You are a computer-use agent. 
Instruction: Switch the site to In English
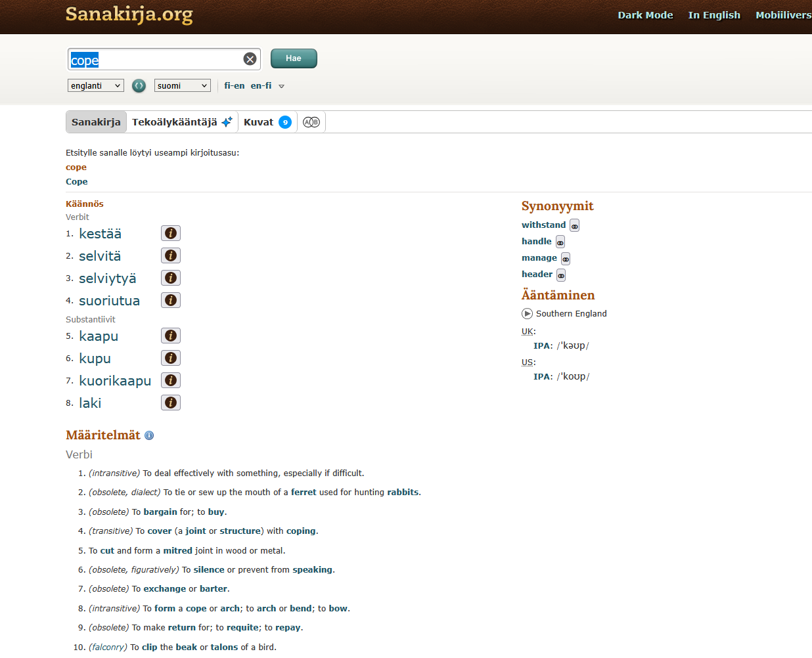point(714,15)
